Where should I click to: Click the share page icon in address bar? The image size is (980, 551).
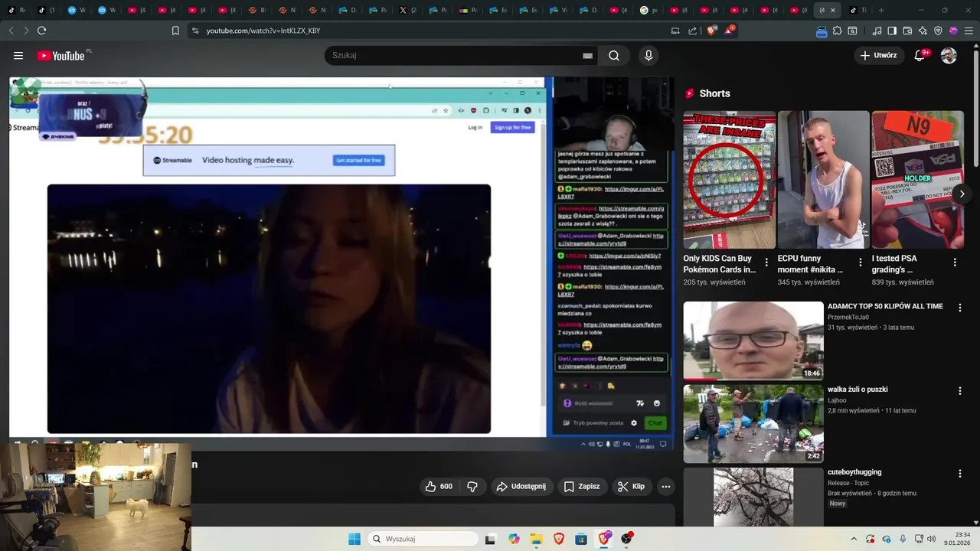tap(693, 31)
